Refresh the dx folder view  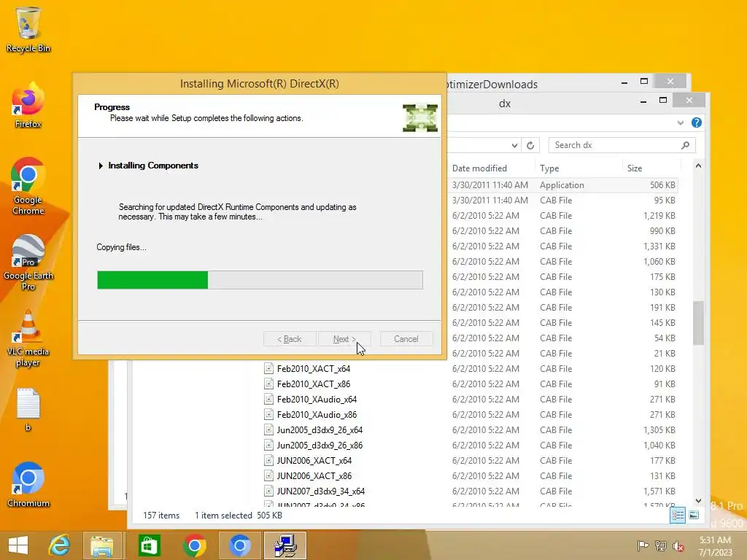coord(530,145)
